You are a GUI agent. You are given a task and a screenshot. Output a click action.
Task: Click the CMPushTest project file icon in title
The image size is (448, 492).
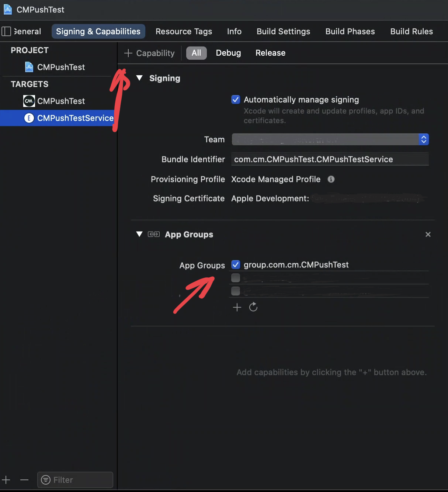(x=8, y=10)
